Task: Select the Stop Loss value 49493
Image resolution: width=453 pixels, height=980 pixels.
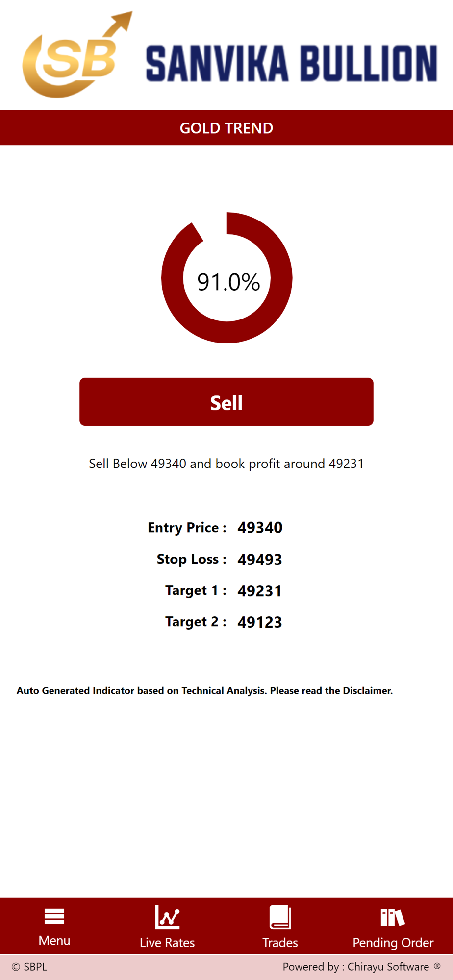Action: (x=260, y=560)
